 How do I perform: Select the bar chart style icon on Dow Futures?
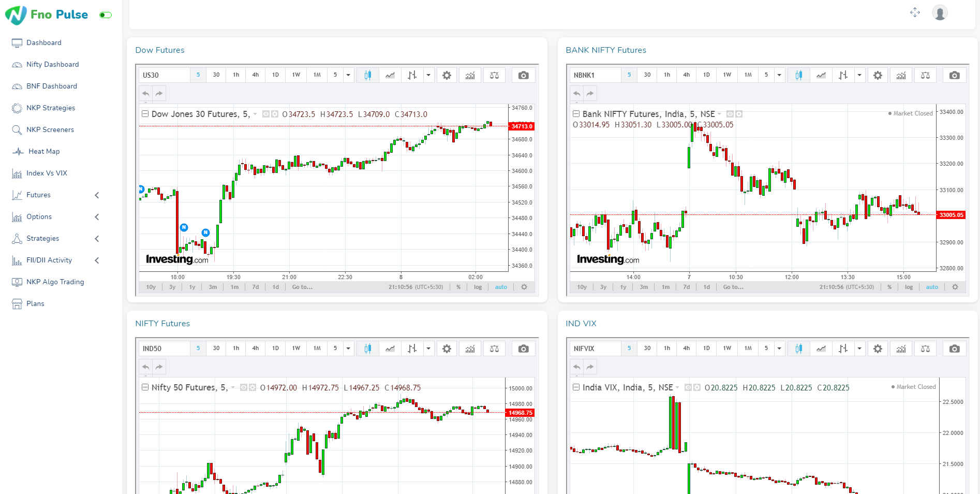[412, 75]
